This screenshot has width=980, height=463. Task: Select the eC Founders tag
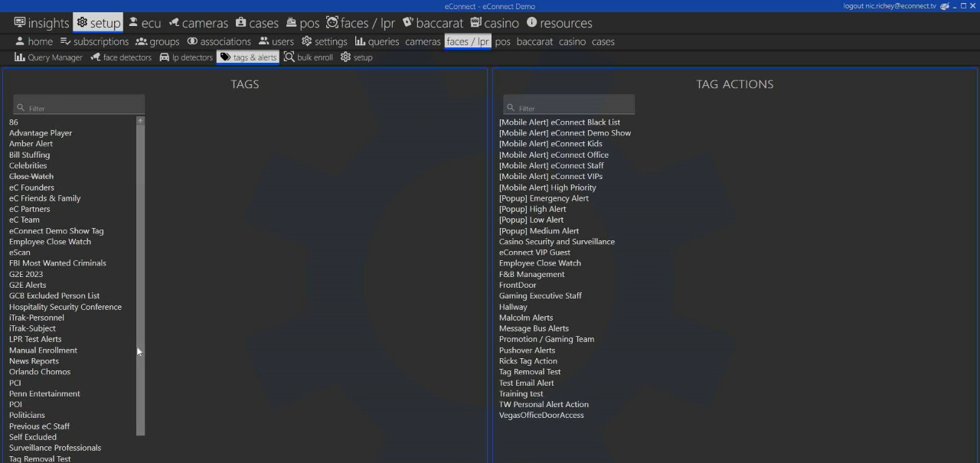(31, 187)
